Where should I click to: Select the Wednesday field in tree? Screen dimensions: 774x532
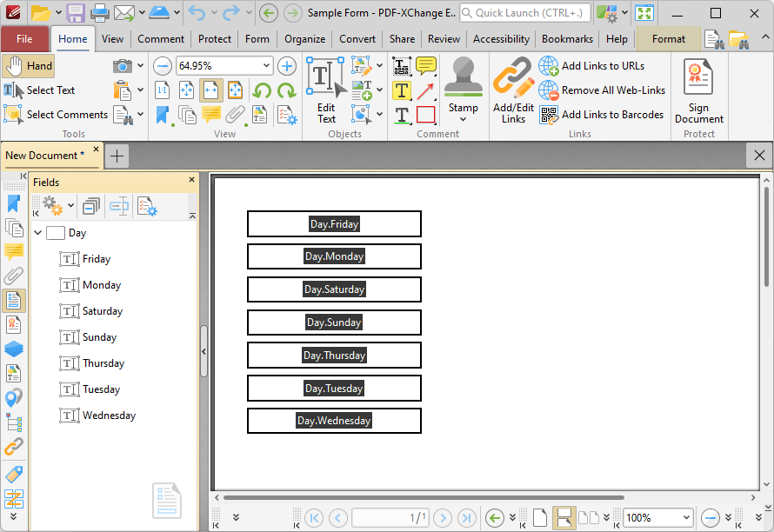coord(109,415)
